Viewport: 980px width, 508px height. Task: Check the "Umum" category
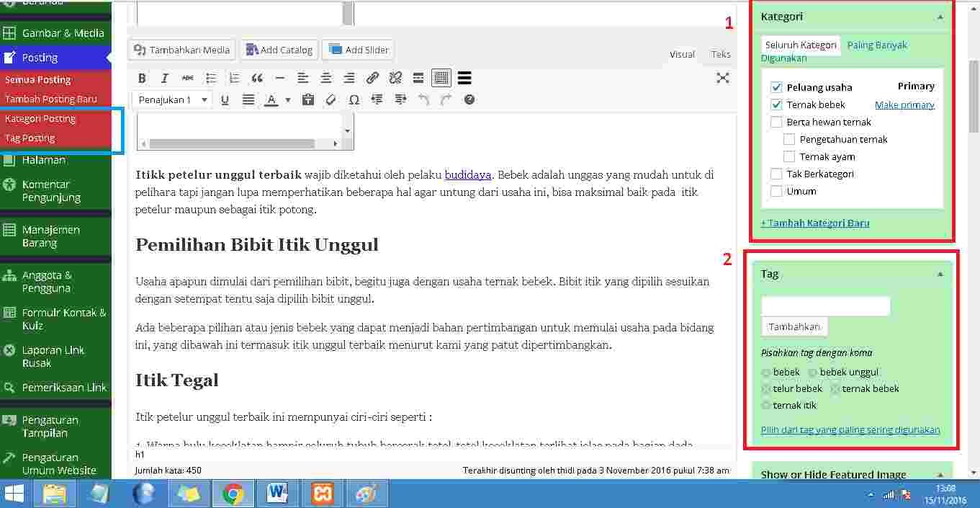click(x=776, y=191)
